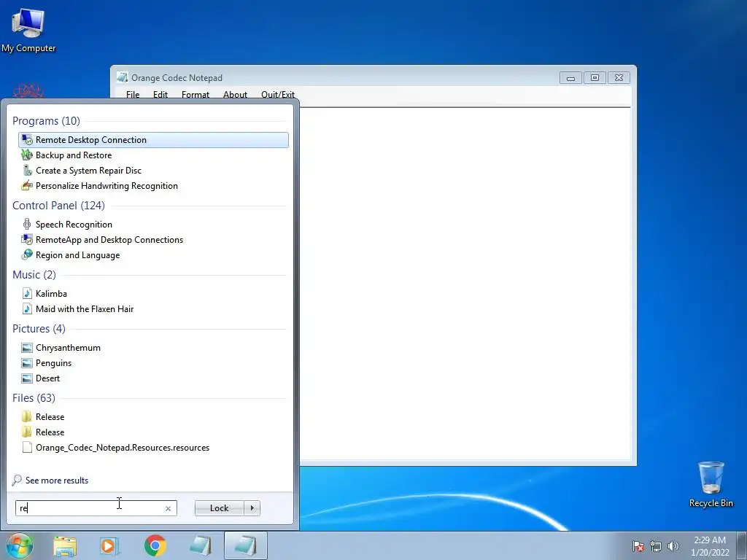Click the Recycle Bin desktop icon
This screenshot has width=747, height=560.
tap(711, 484)
